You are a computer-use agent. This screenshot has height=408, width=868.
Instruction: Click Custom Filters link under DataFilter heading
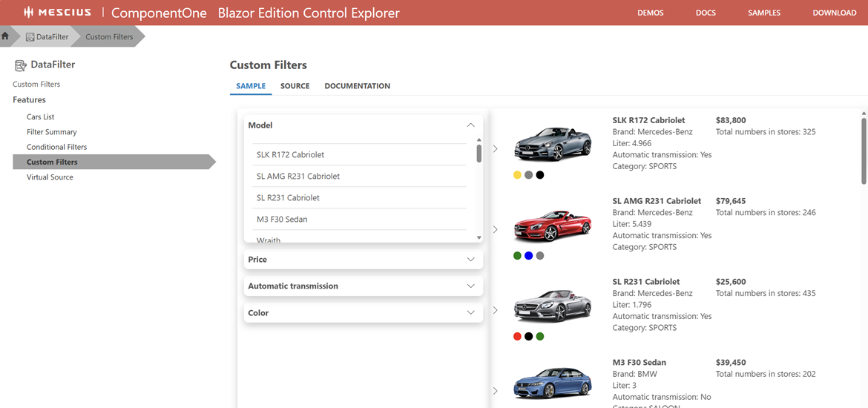coord(36,84)
